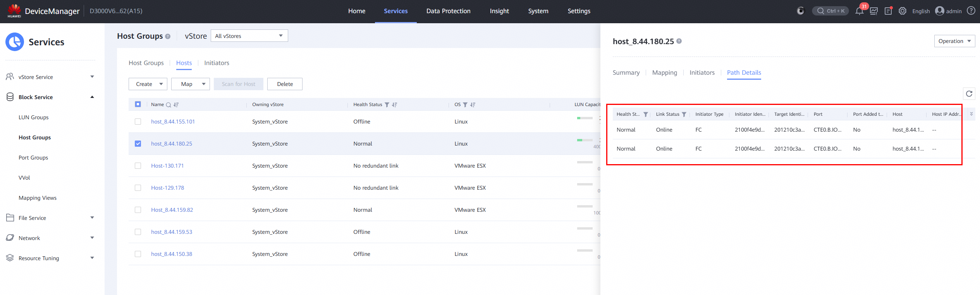Open the performance monitoring chart icon

(874, 11)
